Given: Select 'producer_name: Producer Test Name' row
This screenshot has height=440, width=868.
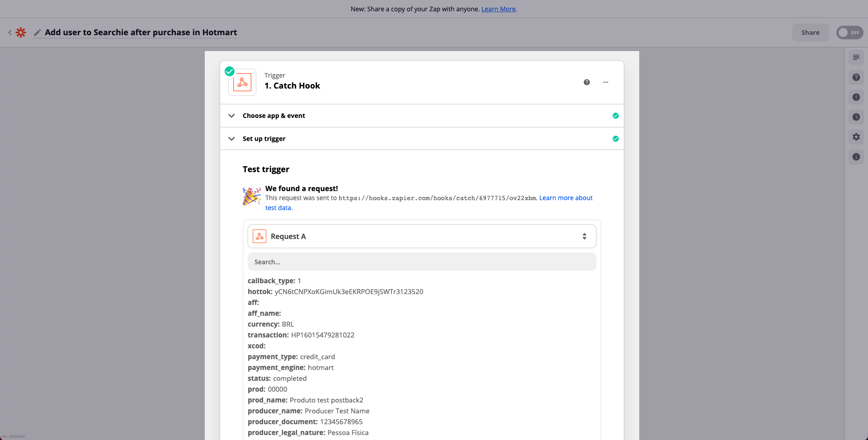Looking at the screenshot, I should 309,411.
